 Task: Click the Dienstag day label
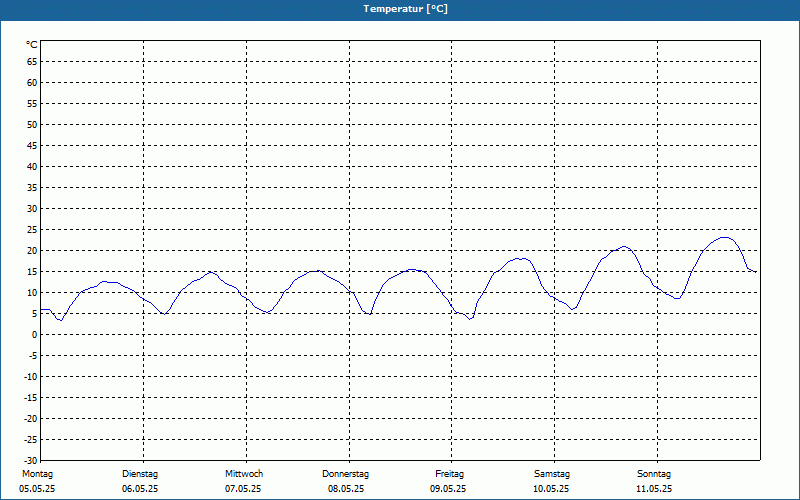tap(140, 474)
